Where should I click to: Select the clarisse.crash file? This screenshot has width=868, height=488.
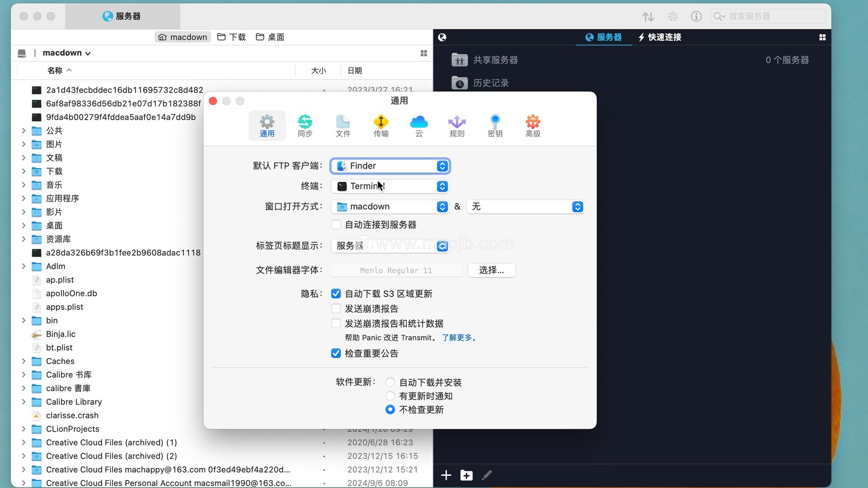(x=72, y=415)
